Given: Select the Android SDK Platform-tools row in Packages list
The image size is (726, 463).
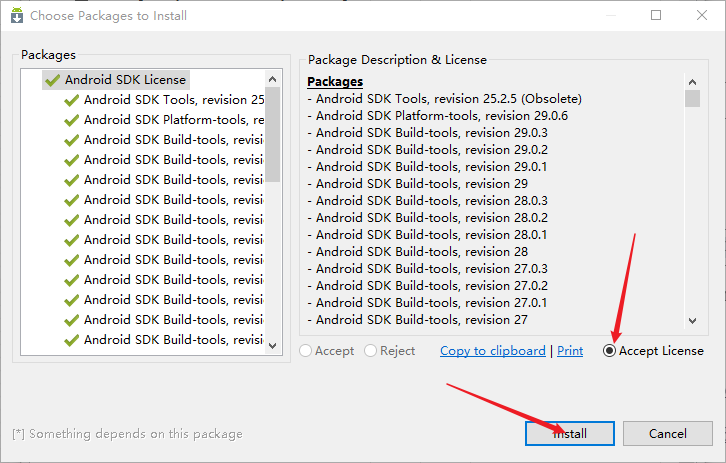Looking at the screenshot, I should tap(164, 119).
